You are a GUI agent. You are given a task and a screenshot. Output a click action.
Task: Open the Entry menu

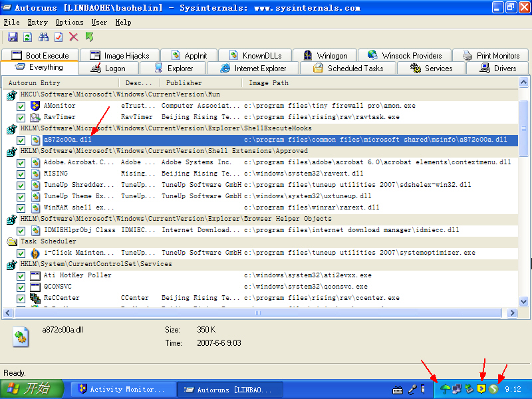pyautogui.click(x=38, y=23)
